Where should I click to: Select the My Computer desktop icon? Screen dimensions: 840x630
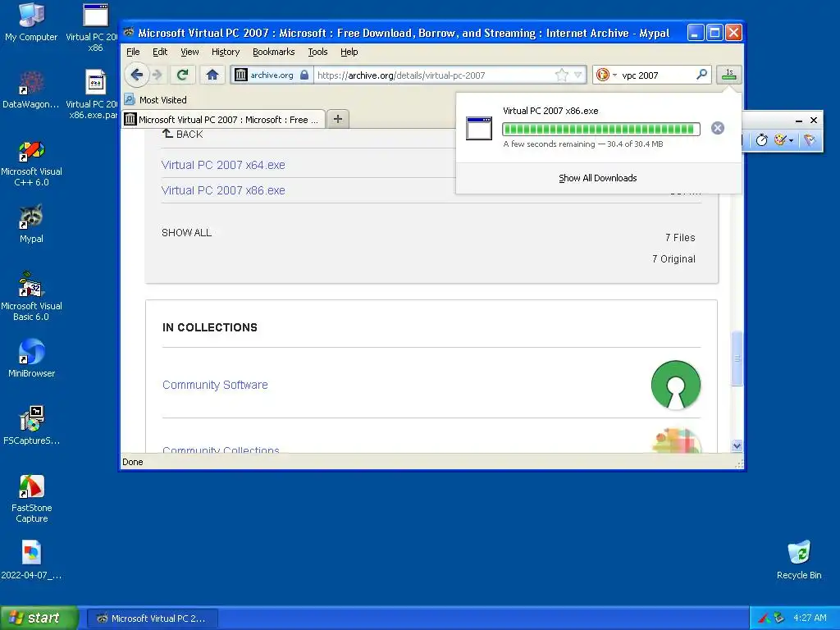coord(31,22)
